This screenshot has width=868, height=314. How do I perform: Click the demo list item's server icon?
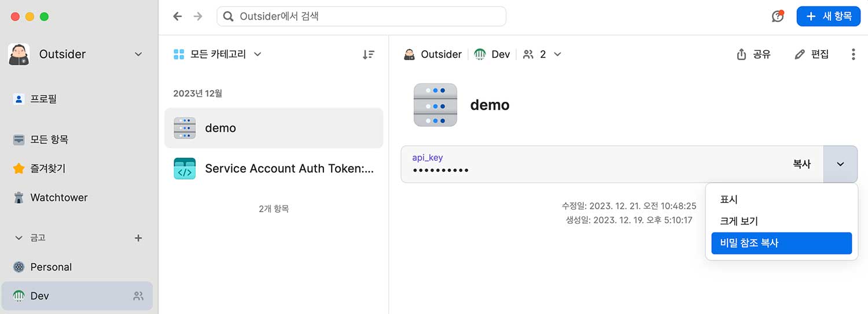[185, 128]
